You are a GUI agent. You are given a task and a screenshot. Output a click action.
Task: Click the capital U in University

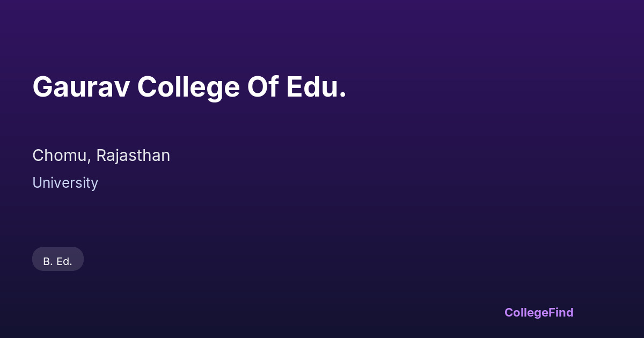[37, 183]
